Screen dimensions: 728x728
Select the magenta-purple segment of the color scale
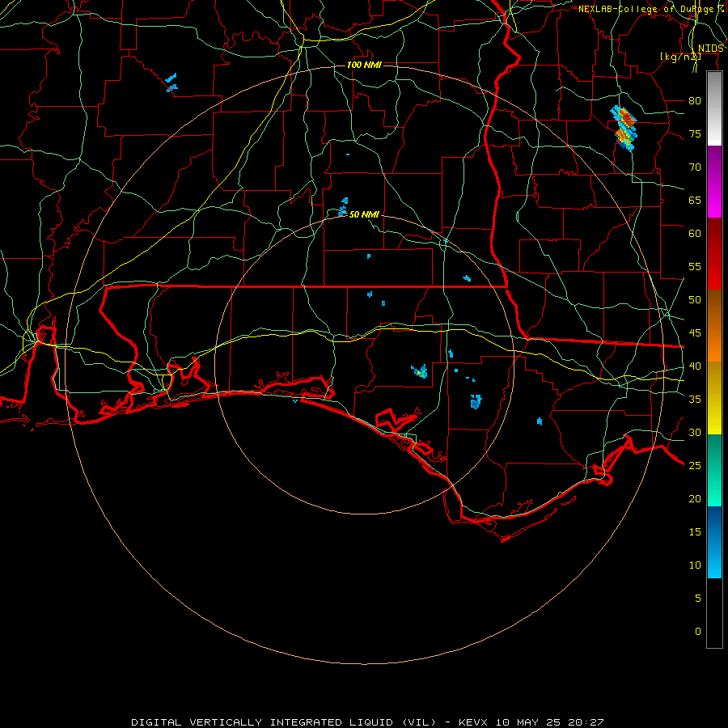[x=714, y=182]
